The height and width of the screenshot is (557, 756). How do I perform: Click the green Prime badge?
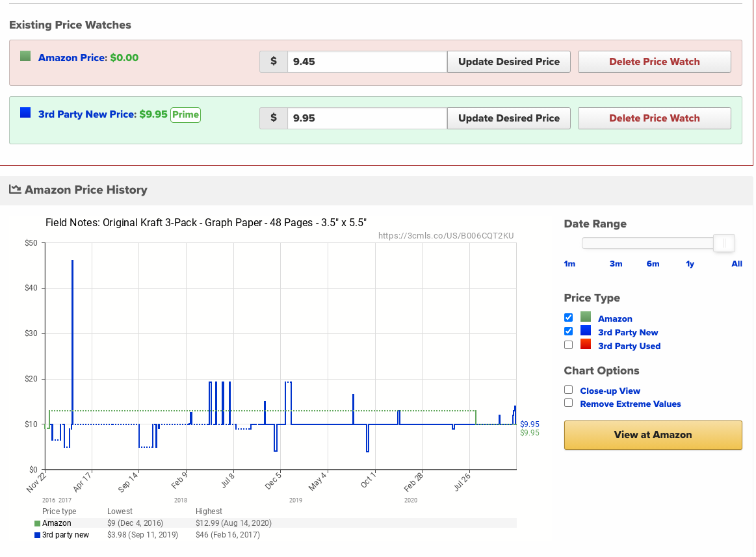point(186,115)
